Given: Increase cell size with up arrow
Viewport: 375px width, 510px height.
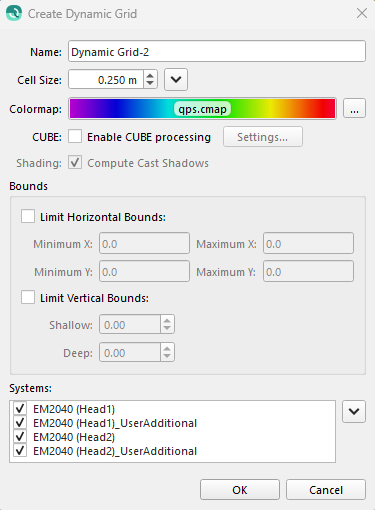Looking at the screenshot, I should [x=150, y=75].
